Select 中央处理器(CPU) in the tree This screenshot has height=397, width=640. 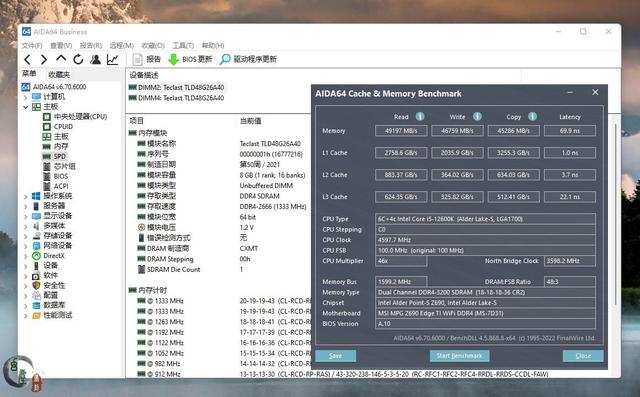click(x=80, y=117)
